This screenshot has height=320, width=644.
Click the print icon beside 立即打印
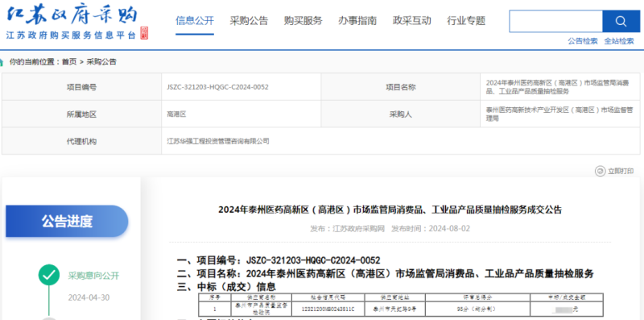coord(600,171)
